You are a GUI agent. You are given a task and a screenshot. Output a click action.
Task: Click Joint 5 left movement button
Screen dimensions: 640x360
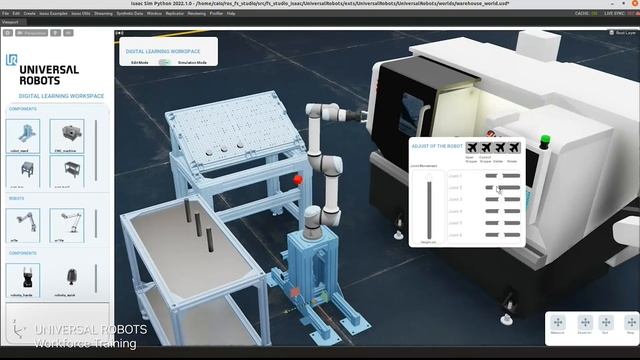pyautogui.click(x=492, y=223)
